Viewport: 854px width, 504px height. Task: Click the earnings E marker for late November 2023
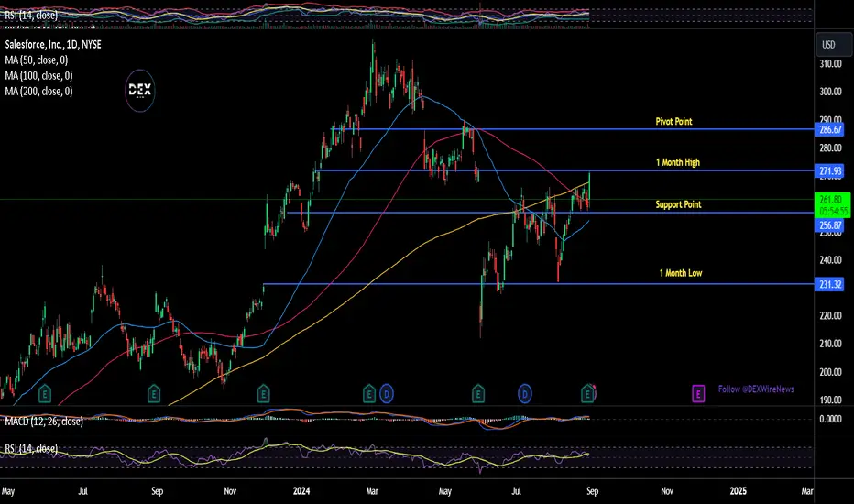[x=263, y=393]
